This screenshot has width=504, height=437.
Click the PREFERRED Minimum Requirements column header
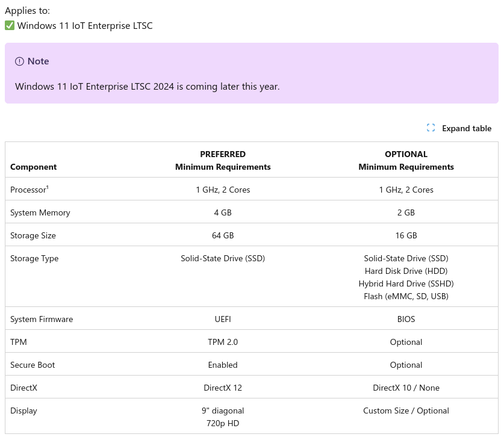click(x=223, y=160)
